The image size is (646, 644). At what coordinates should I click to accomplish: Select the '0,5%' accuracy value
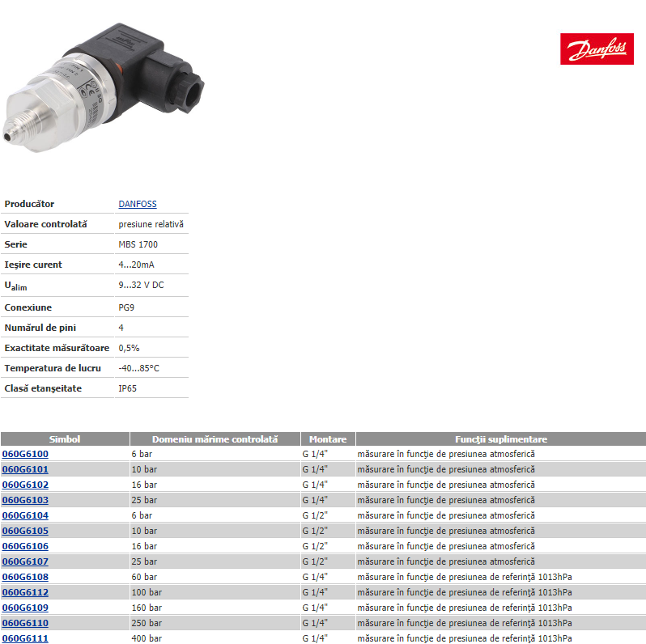click(x=129, y=348)
